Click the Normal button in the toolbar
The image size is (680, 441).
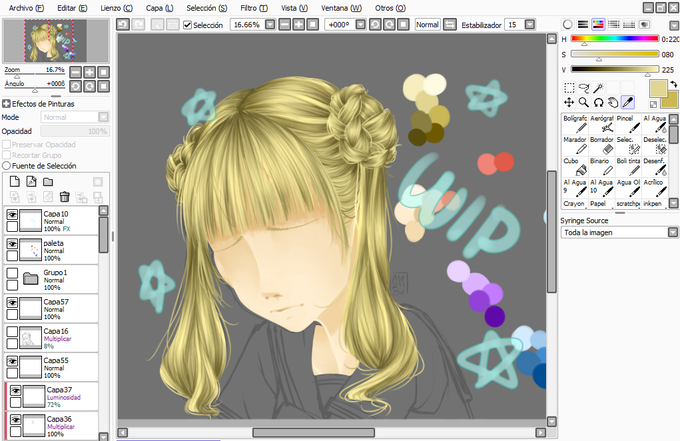427,25
